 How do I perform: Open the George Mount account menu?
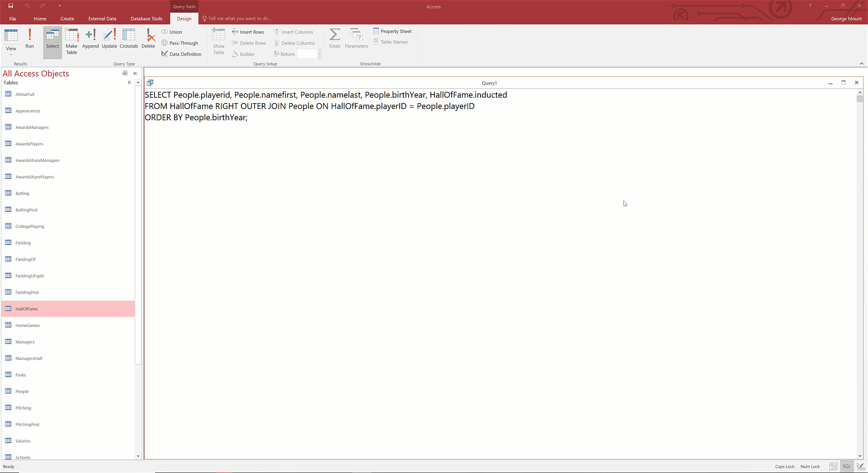coord(846,19)
